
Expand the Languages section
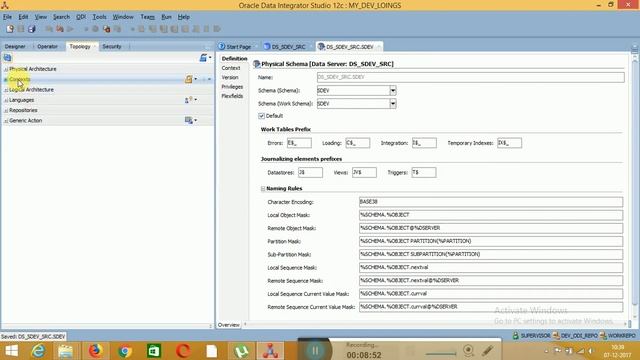tap(6, 100)
